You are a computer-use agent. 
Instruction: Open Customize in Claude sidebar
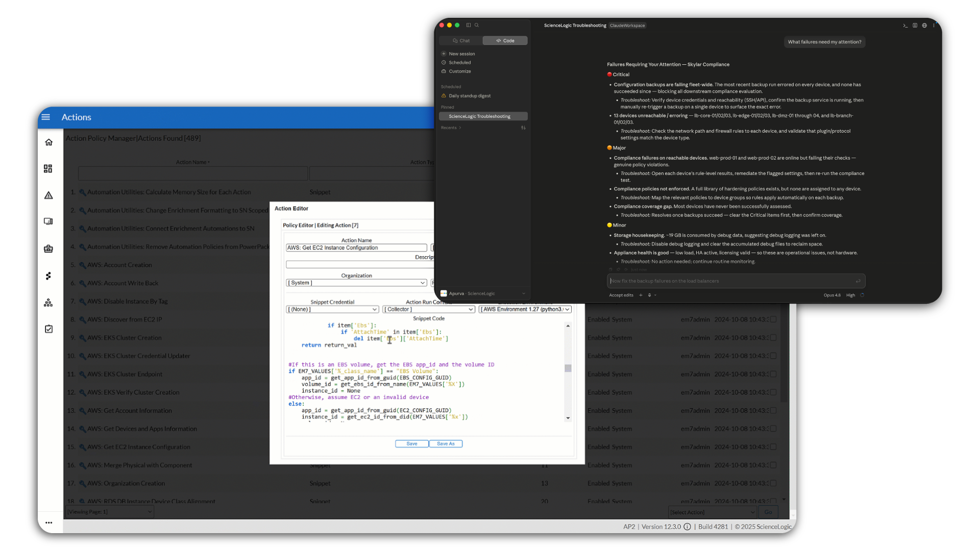(x=460, y=71)
